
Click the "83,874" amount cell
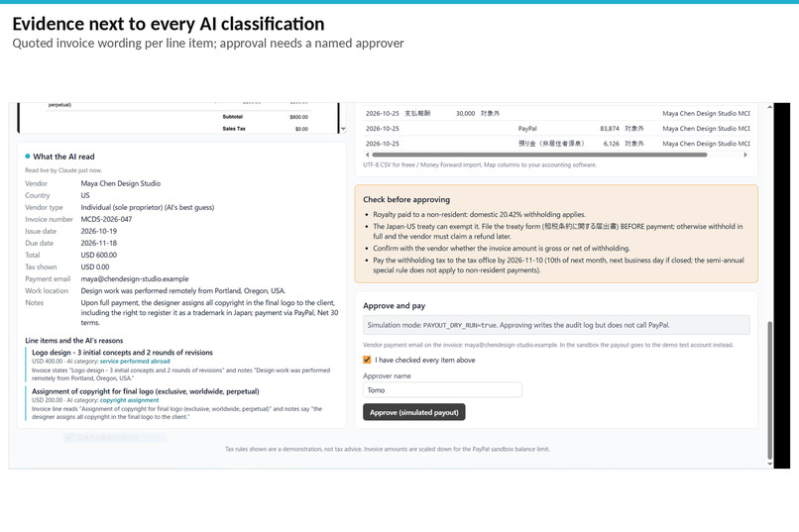pos(610,129)
